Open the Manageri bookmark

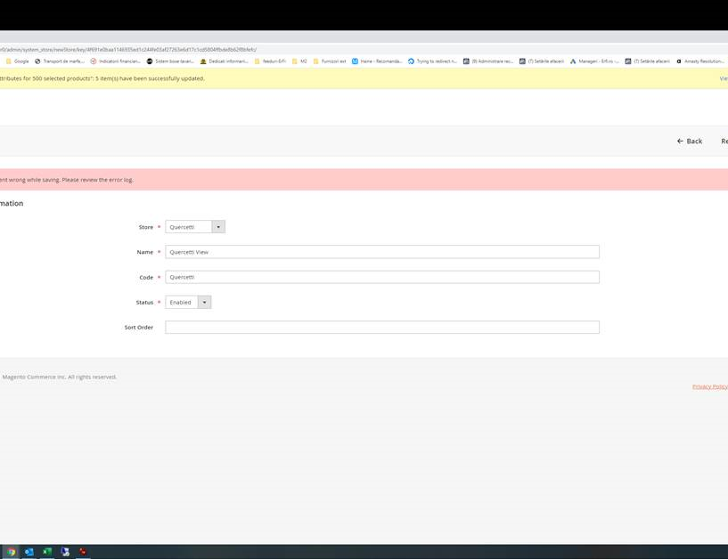[x=595, y=61]
